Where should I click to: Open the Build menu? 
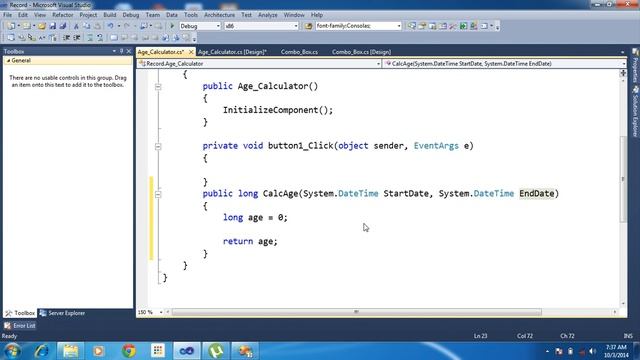click(x=109, y=15)
